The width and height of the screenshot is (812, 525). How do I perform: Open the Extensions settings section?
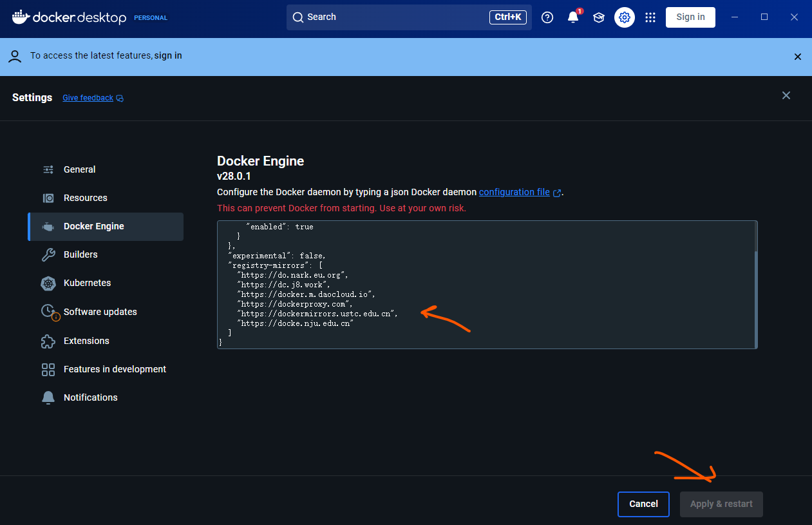click(x=106, y=341)
